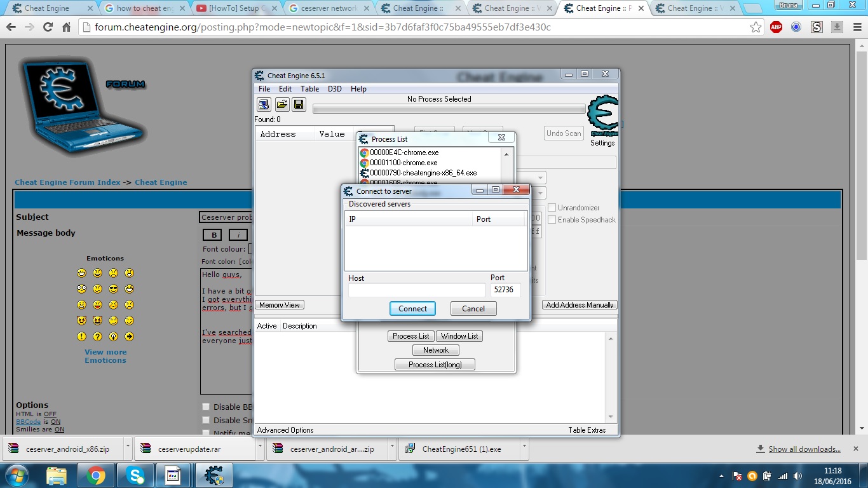This screenshot has width=868, height=488.
Task: Click the Network button in Process List
Action: coord(435,350)
